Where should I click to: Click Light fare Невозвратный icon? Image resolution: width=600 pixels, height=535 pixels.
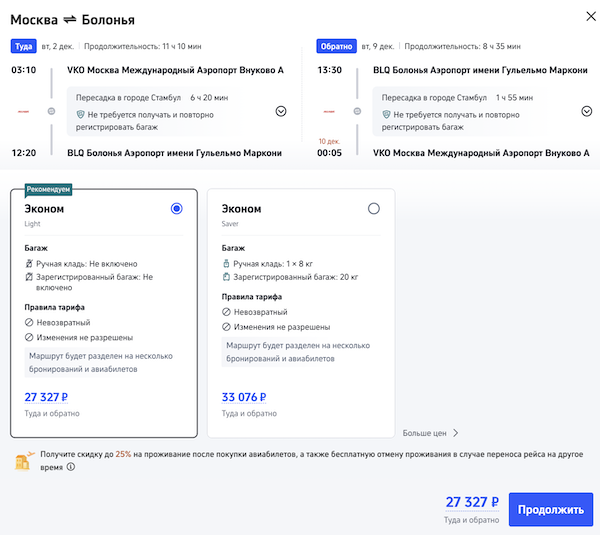(29, 324)
